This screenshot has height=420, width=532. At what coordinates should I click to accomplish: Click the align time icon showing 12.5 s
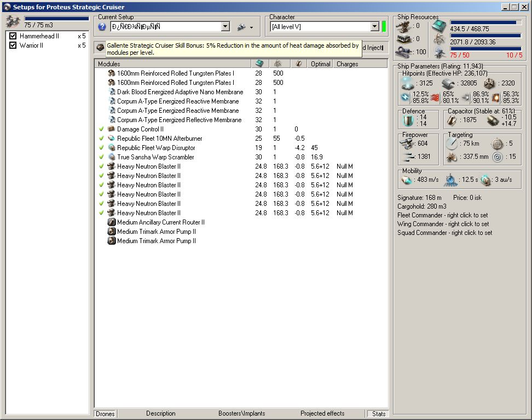pyautogui.click(x=451, y=180)
